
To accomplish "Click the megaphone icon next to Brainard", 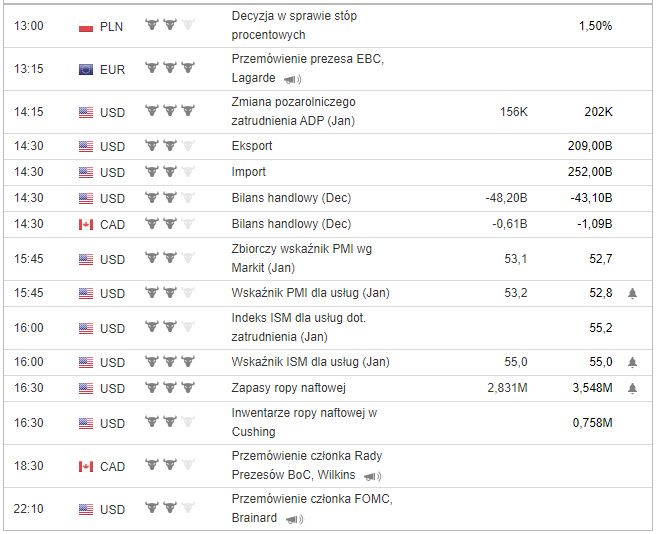I will click(x=294, y=519).
